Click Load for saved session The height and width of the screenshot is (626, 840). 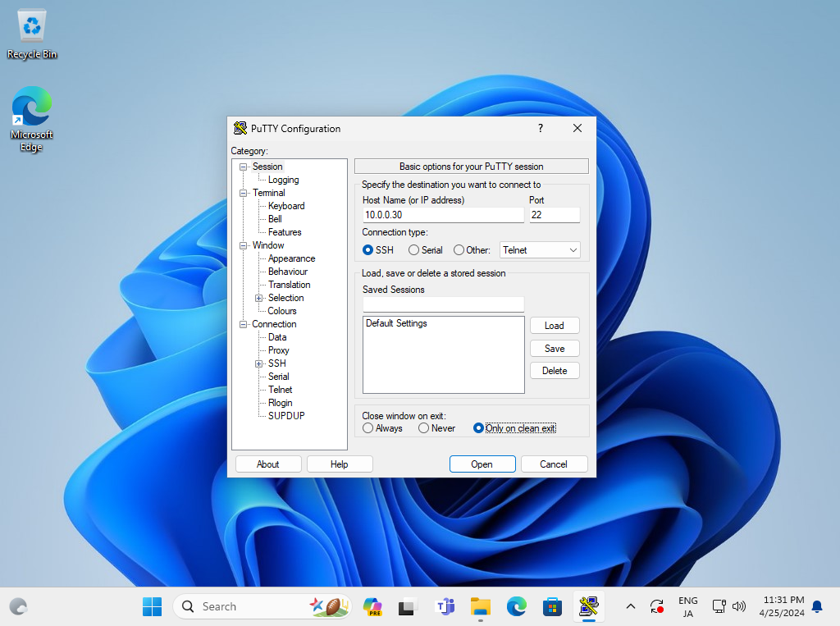(555, 326)
